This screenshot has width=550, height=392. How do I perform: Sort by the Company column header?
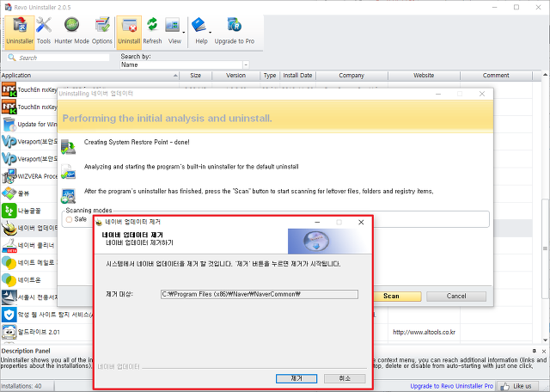[351, 76]
